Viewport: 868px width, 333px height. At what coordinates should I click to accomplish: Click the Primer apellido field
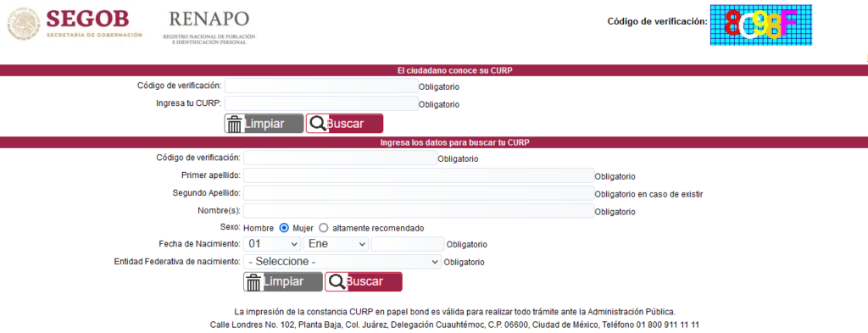point(419,176)
